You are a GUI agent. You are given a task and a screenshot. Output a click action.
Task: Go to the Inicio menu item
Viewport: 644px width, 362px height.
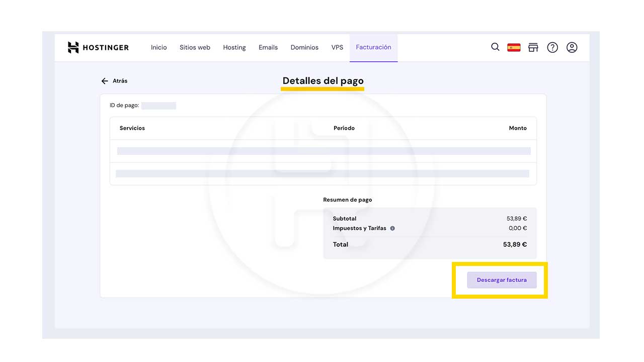pyautogui.click(x=158, y=47)
